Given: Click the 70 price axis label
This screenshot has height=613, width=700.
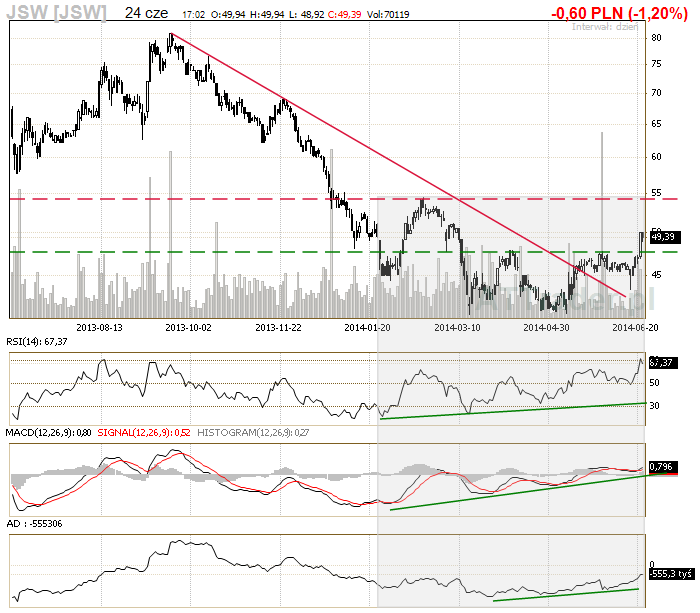Looking at the screenshot, I should click(656, 93).
